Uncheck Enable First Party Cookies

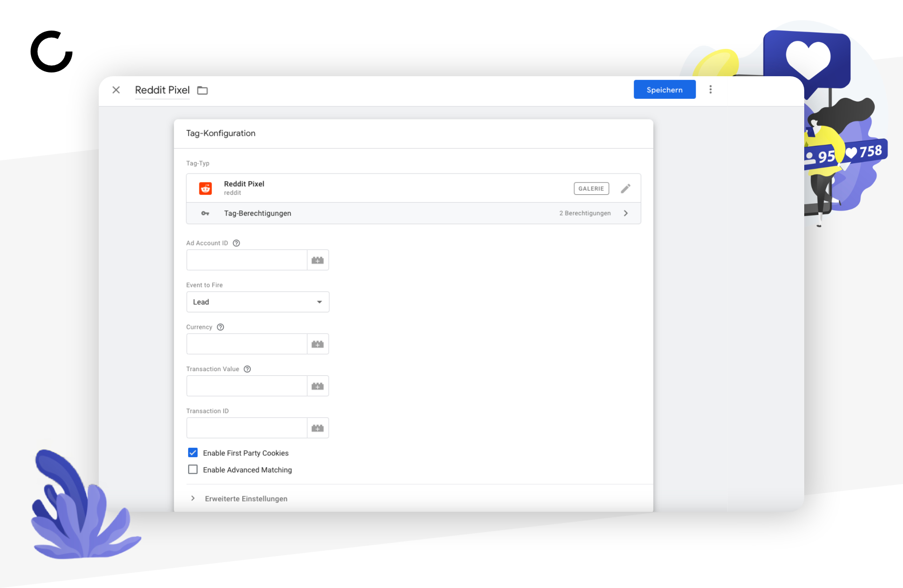[x=193, y=453]
